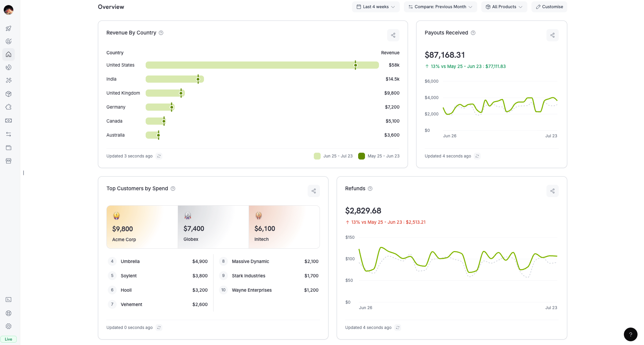Open the wallet icon in sidebar

coord(9,148)
